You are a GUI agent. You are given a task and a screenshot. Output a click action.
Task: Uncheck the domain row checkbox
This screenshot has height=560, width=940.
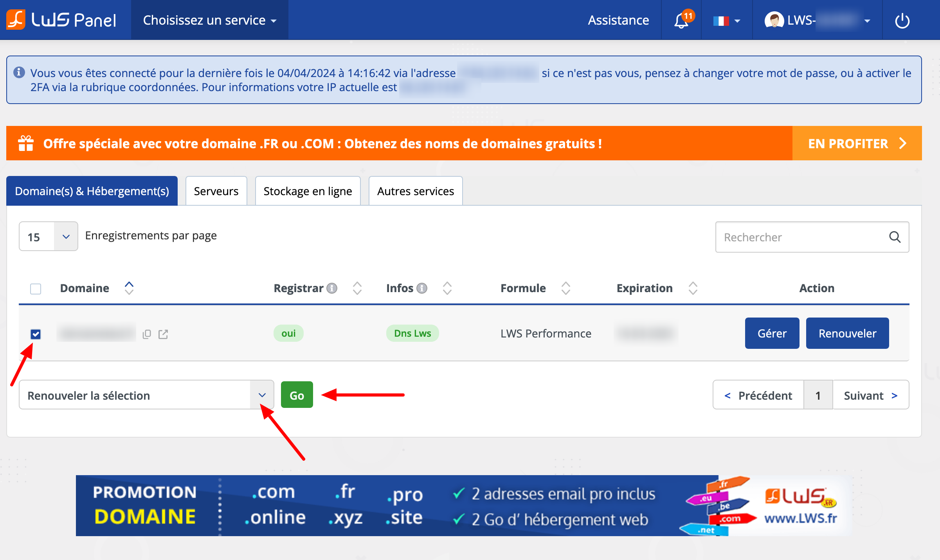coord(36,334)
